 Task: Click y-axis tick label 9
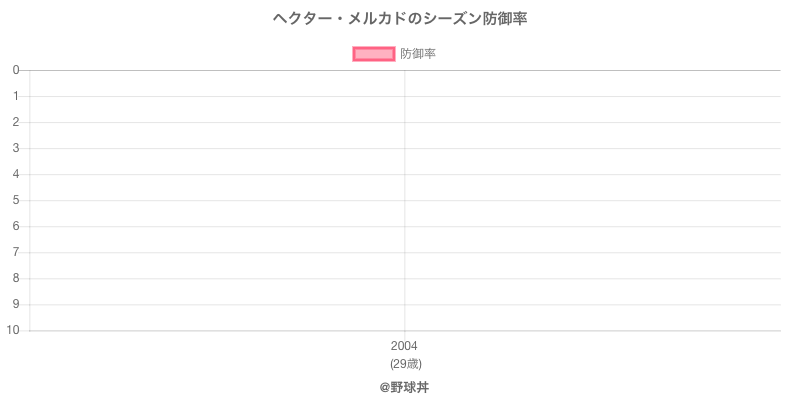pyautogui.click(x=16, y=304)
